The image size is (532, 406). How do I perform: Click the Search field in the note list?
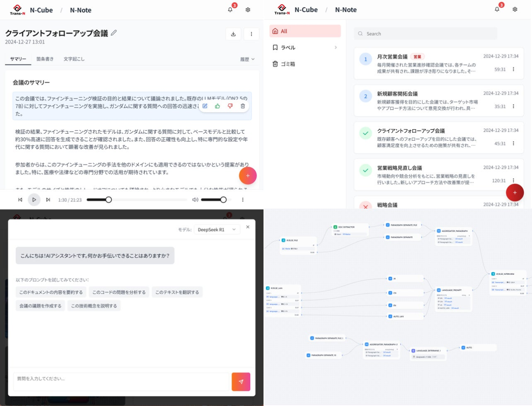pos(426,34)
